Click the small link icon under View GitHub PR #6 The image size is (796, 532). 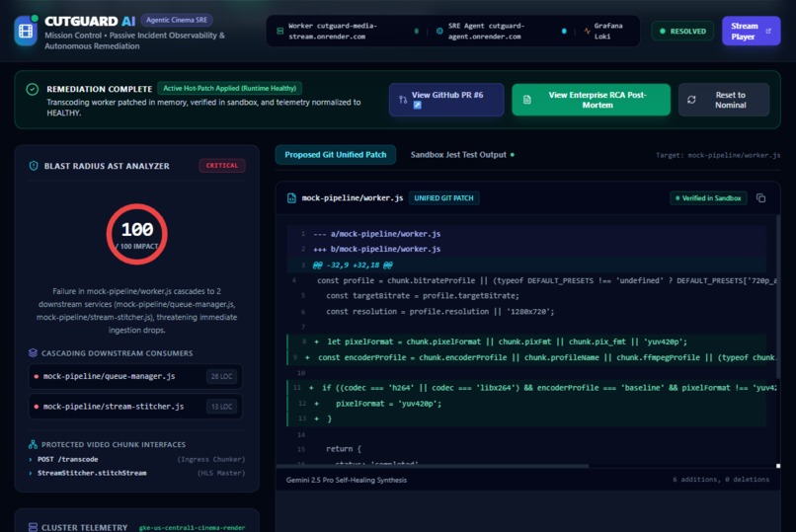coord(418,105)
